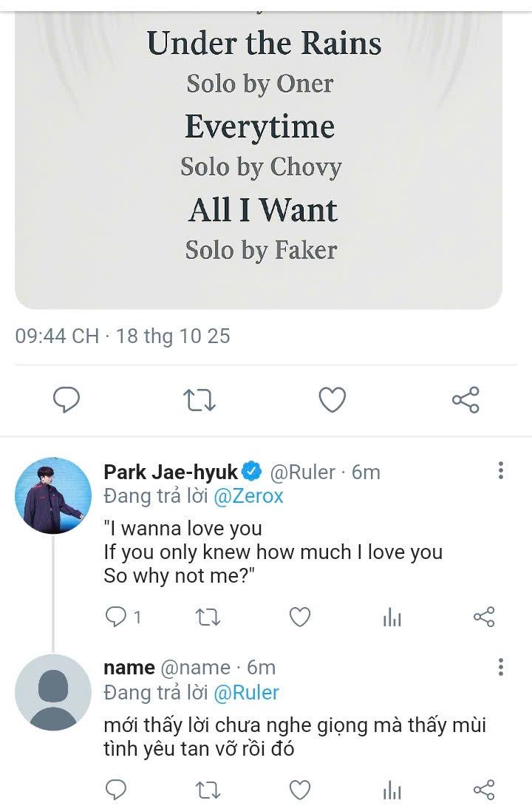Open more options on name's reply
Screen dimensions: 532x806
(501, 667)
